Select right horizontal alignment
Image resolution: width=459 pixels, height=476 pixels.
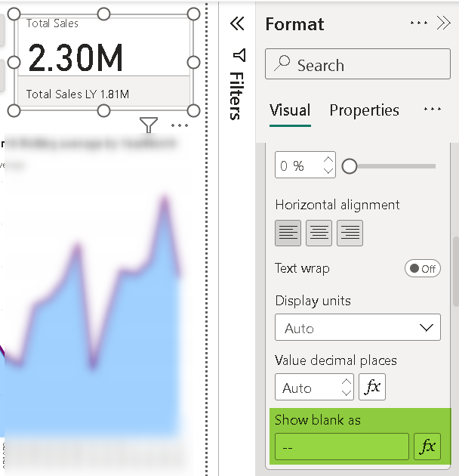tap(350, 233)
